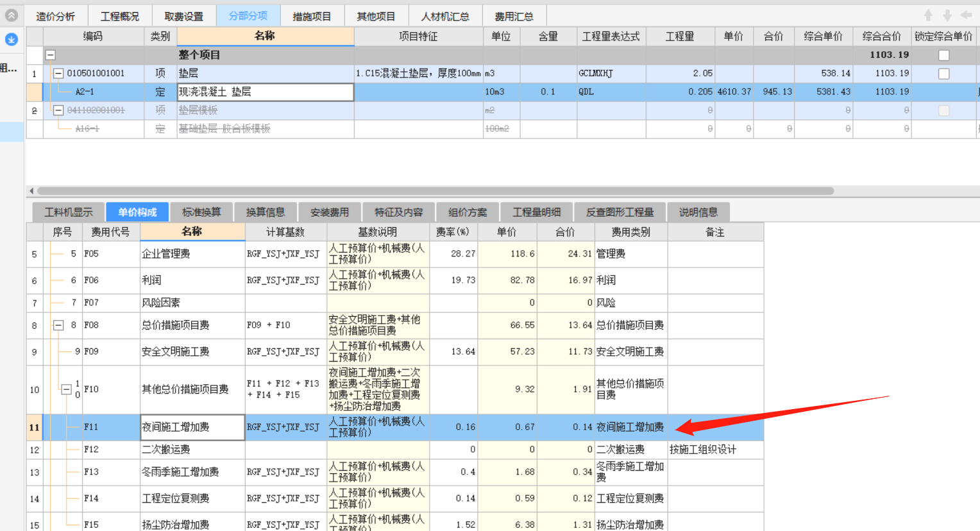Click the 企业管理费 row name
This screenshot has width=980, height=531.
[192, 254]
